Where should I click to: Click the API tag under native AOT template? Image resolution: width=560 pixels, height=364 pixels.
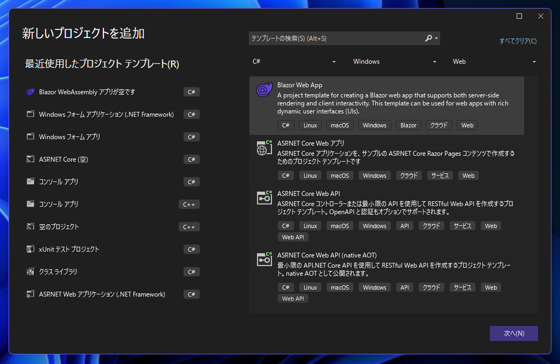[405, 288]
